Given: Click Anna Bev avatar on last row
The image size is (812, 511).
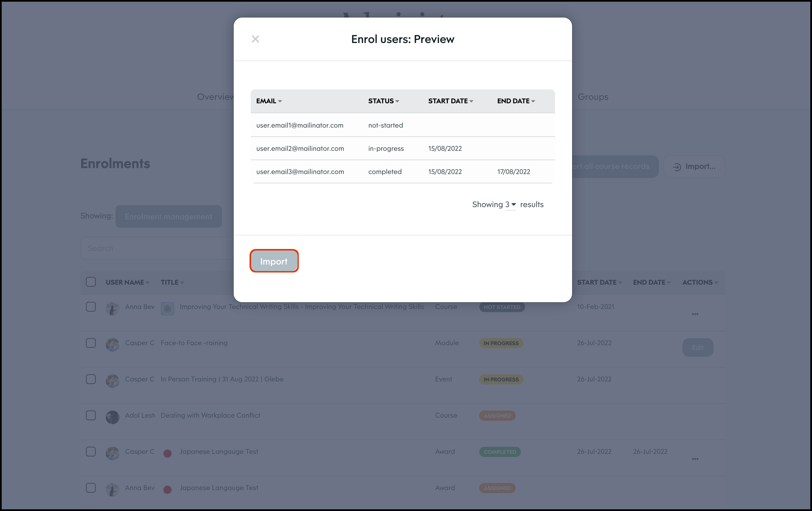Looking at the screenshot, I should tap(112, 489).
